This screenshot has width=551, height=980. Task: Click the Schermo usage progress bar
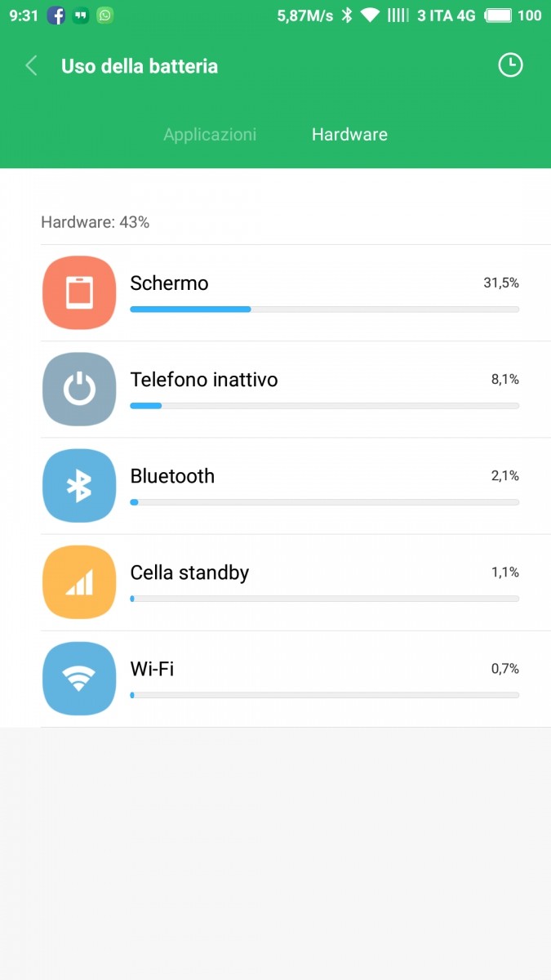point(324,310)
